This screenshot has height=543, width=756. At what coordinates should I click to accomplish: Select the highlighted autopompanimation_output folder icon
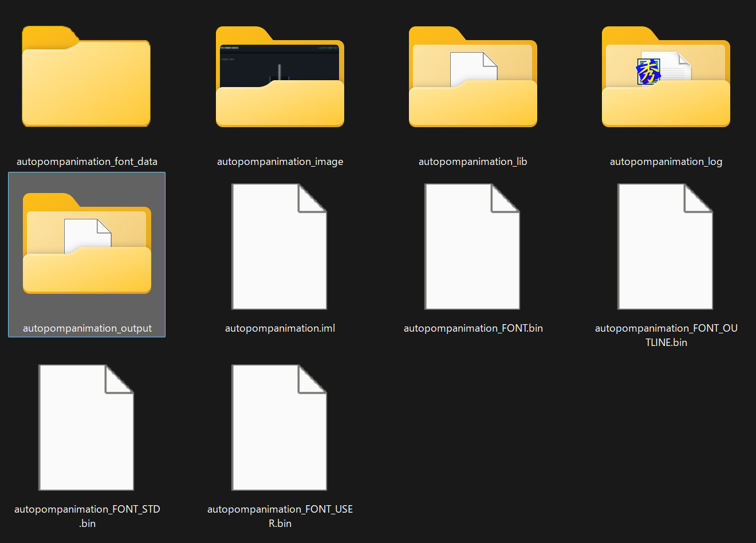coord(87,243)
